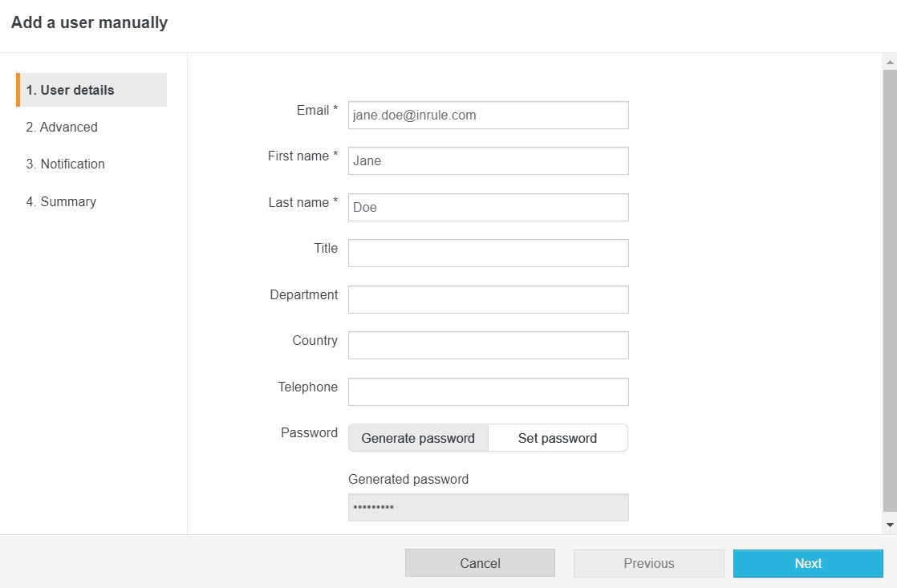Screen dimensions: 897x588
Task: Go to the Advanced step
Action: [x=62, y=127]
